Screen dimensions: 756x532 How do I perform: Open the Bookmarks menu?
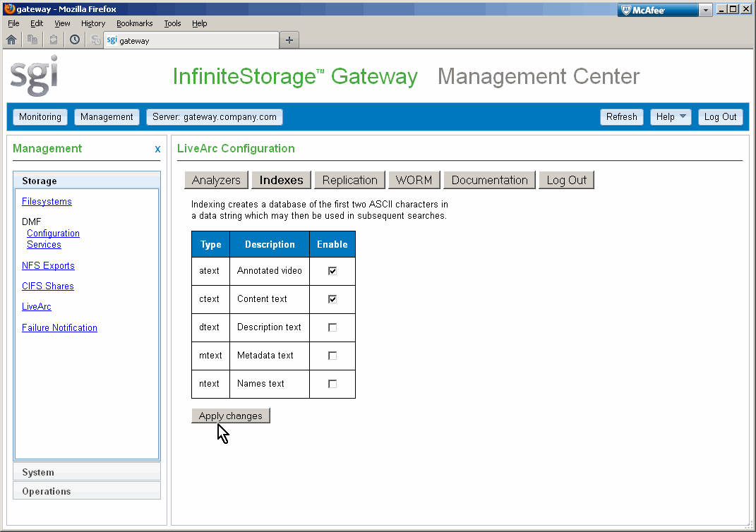click(x=135, y=23)
